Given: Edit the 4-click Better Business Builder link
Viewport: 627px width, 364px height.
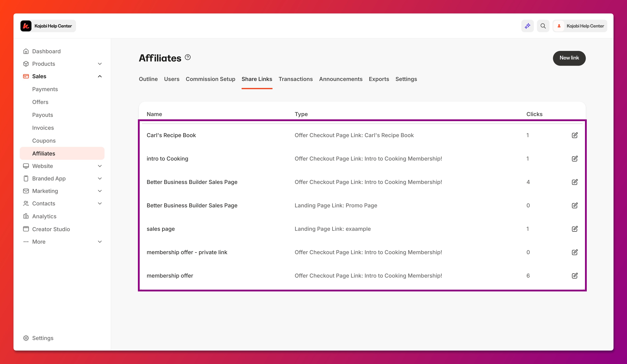Looking at the screenshot, I should pyautogui.click(x=574, y=182).
